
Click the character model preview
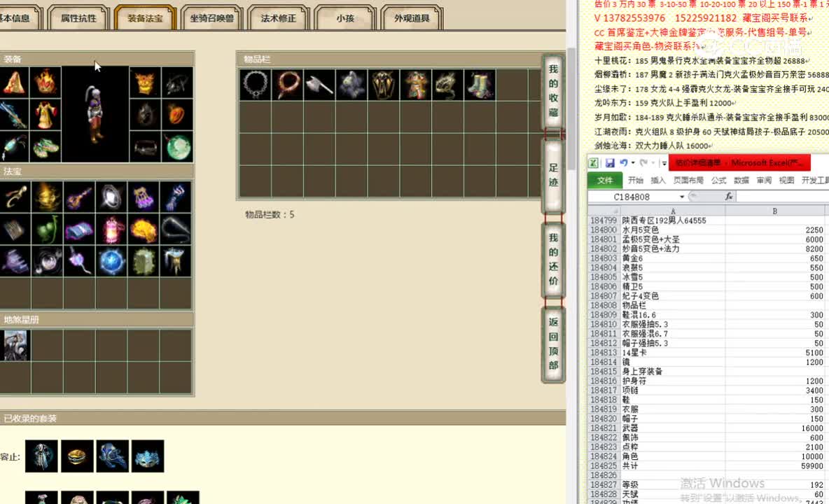(x=95, y=114)
